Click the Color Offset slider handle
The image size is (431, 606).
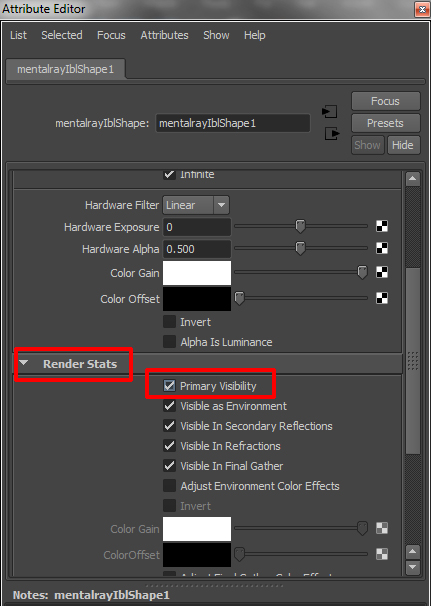click(240, 298)
